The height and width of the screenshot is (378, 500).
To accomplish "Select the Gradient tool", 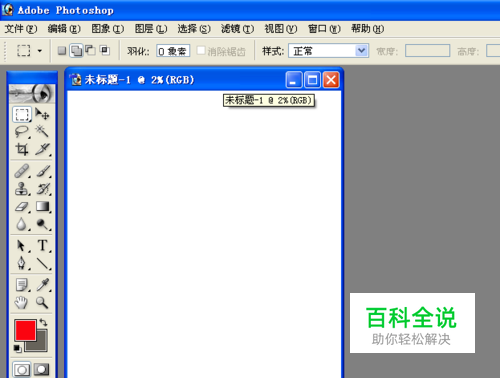I will (42, 207).
